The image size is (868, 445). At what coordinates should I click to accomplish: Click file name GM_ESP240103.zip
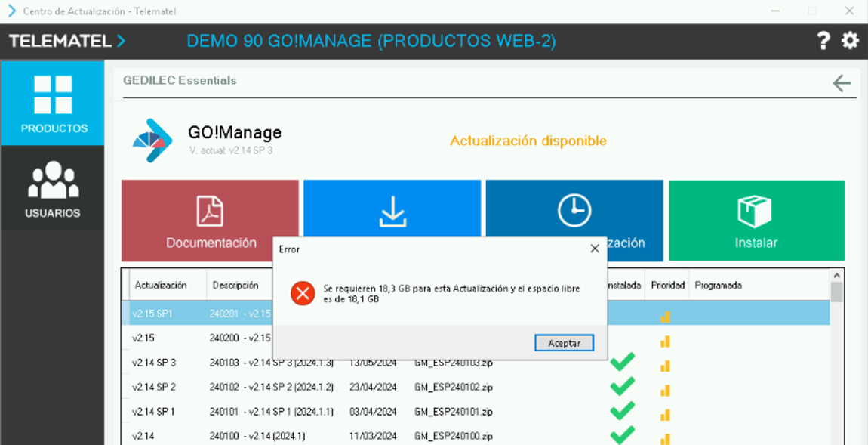[454, 363]
